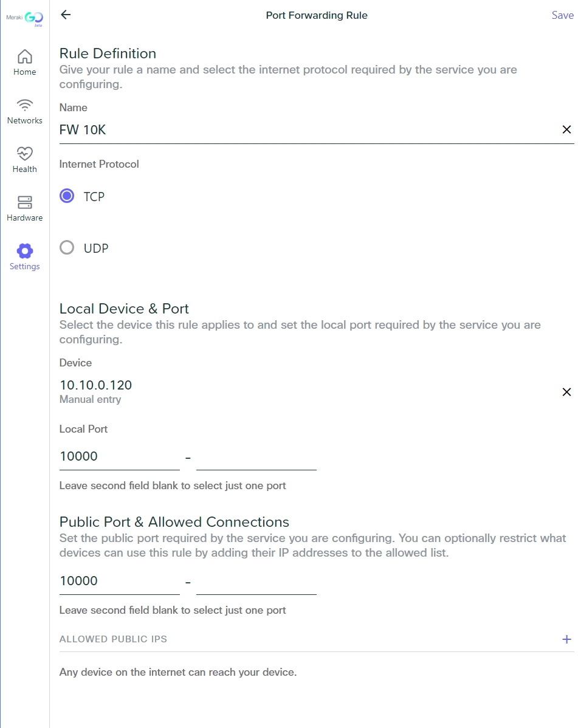Click the Health heart icon
Screen dimensions: 578x728
coord(24,154)
